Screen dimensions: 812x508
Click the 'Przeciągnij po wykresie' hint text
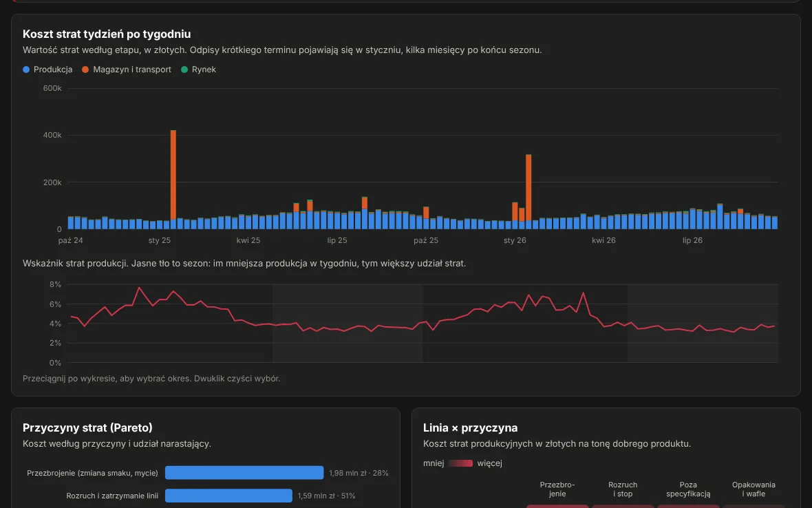[x=151, y=379]
